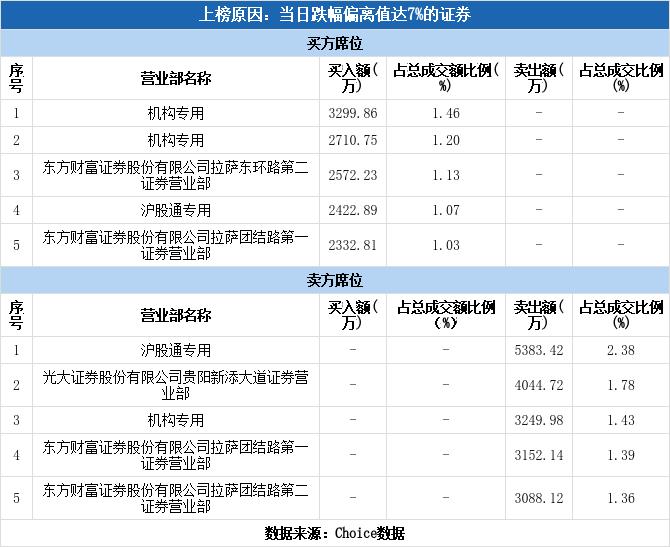
Task: Click sell amount 3249.98
Action: tap(539, 421)
